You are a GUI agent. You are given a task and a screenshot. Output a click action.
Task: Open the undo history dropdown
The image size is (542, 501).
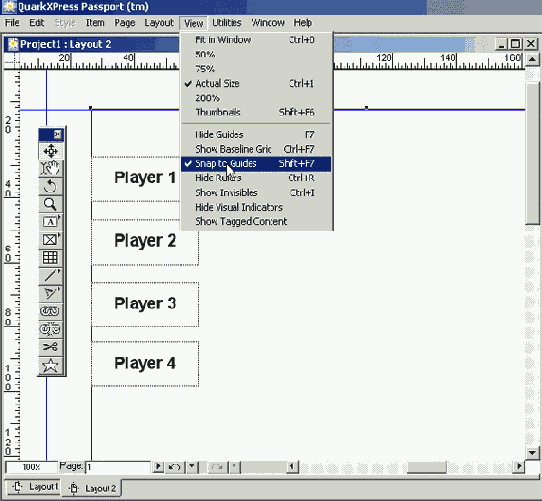(x=192, y=467)
